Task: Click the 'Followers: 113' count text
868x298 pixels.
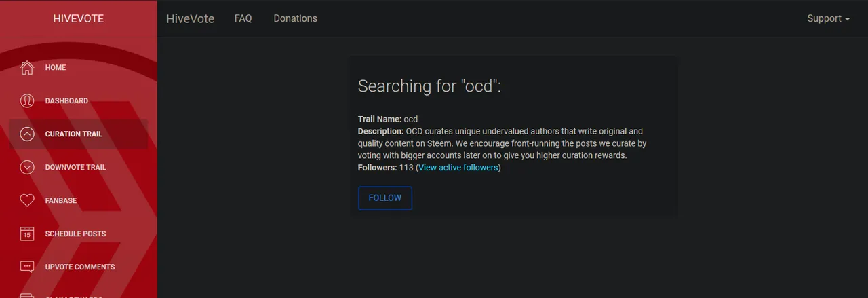Action: [x=386, y=168]
